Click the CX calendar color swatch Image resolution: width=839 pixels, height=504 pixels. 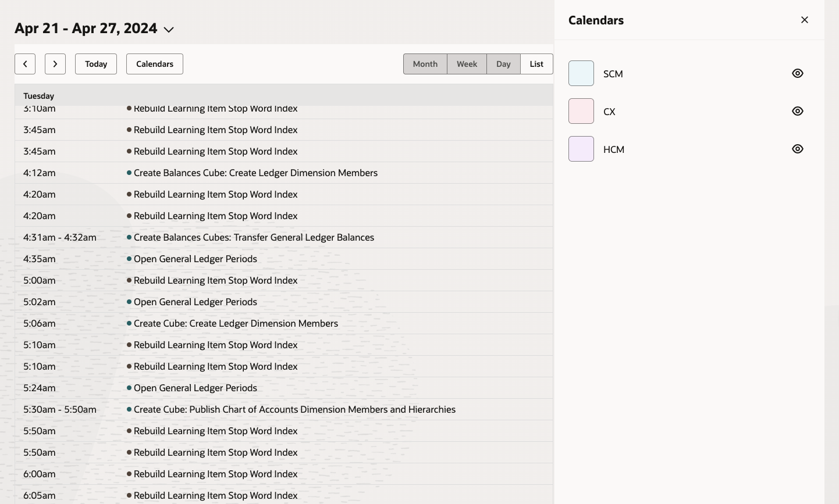coord(581,111)
